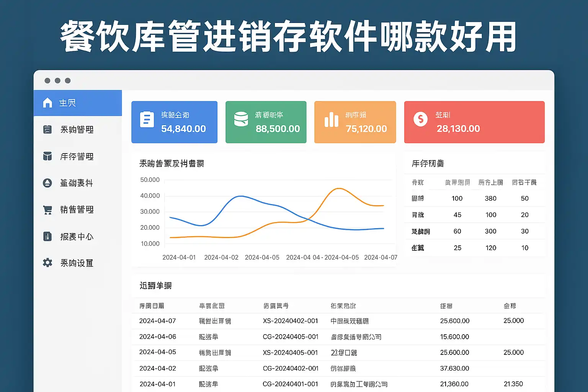
Task: Click order number CG-20240405-001 in the table
Action: click(290, 337)
